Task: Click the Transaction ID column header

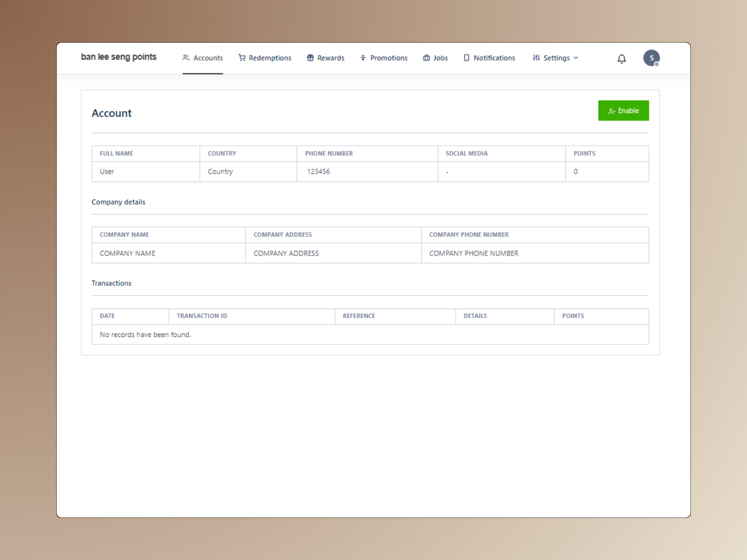Action: [202, 316]
